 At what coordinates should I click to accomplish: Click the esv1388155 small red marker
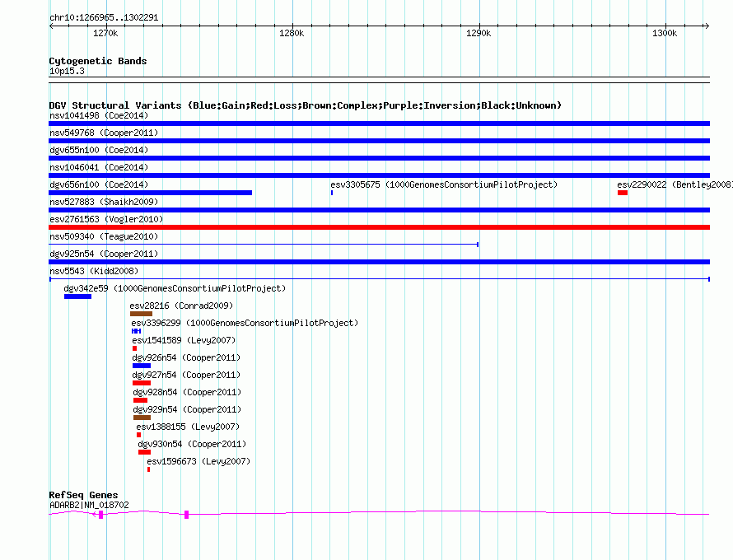coord(139,435)
